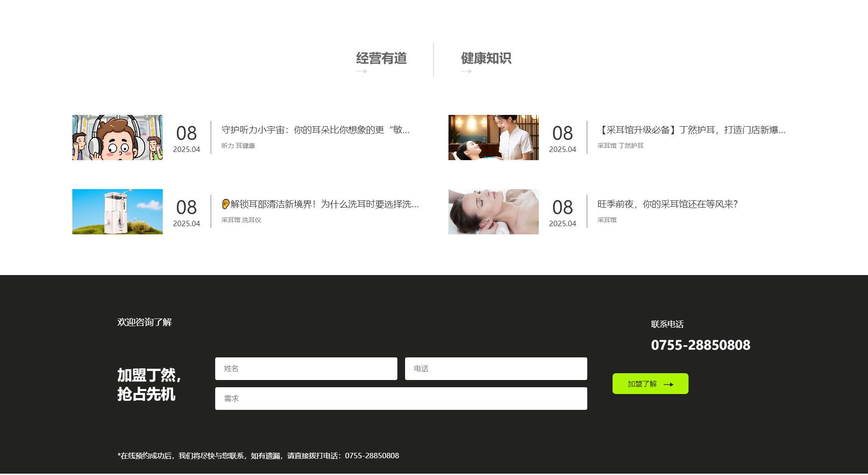Open article 旺季前夜，你的采耳馆还在等风来
Screen dimensions: 868x475
click(667, 204)
